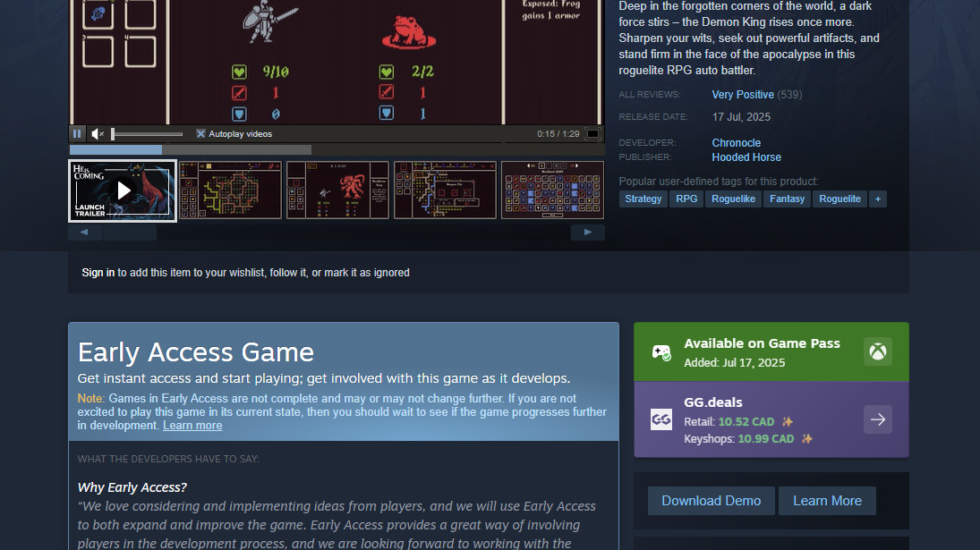980x550 pixels.
Task: Select the blue path map screenshot thumbnail
Action: (x=445, y=190)
